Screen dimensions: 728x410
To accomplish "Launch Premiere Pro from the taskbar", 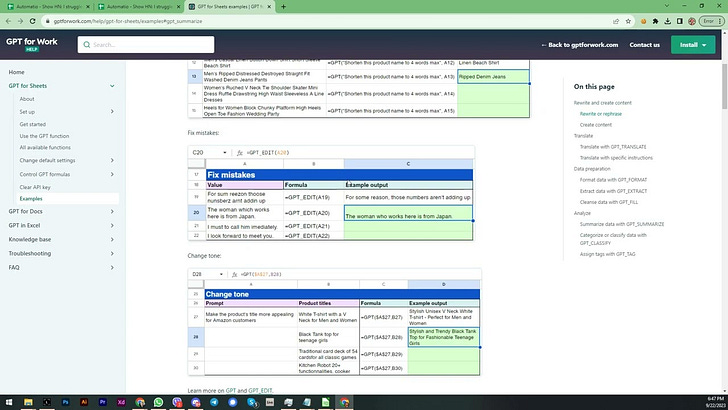I will click(x=103, y=402).
